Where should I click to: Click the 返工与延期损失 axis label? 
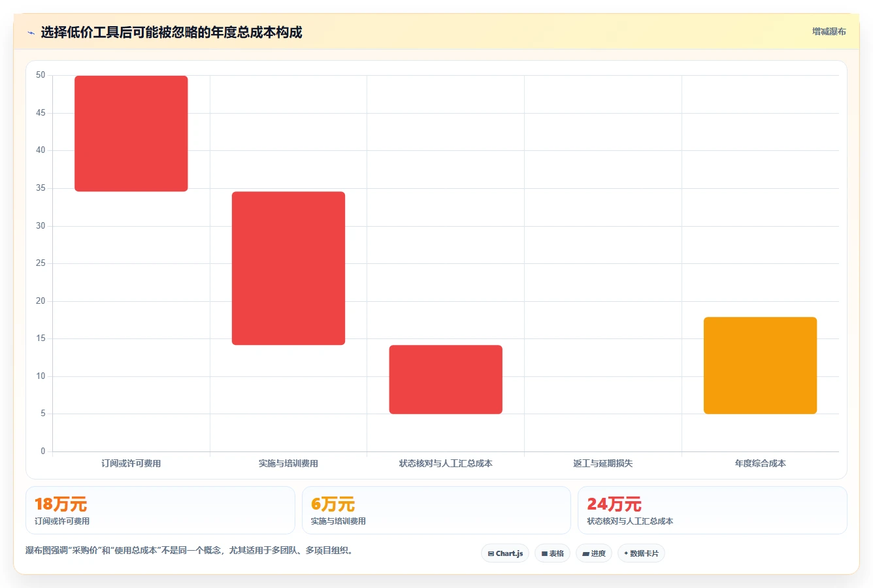602,463
